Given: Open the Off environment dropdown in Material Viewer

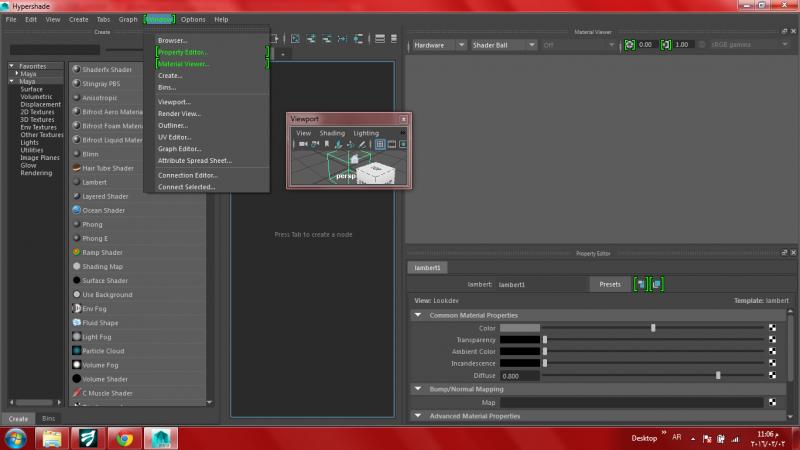Looking at the screenshot, I should point(579,45).
